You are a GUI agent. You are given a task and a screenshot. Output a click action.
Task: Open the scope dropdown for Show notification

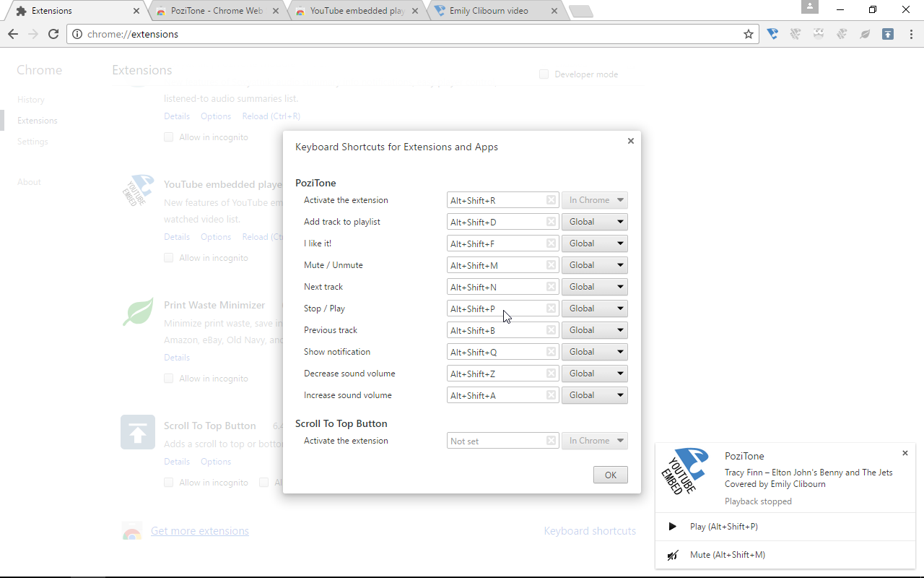(x=595, y=352)
